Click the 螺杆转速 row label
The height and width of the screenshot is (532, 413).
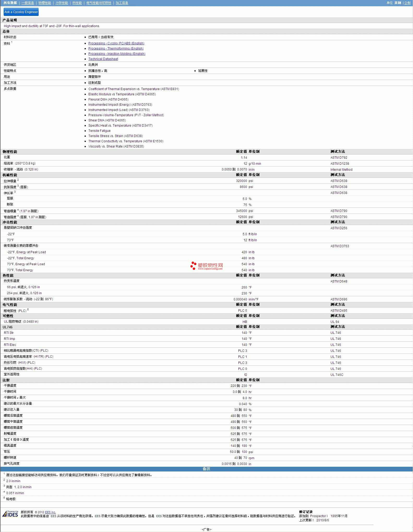[x=10, y=458]
